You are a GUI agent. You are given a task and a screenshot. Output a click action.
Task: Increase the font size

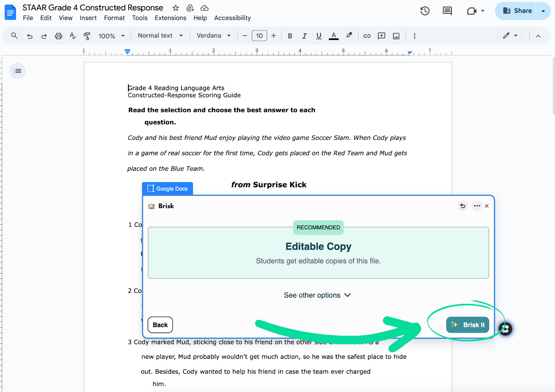pos(274,36)
